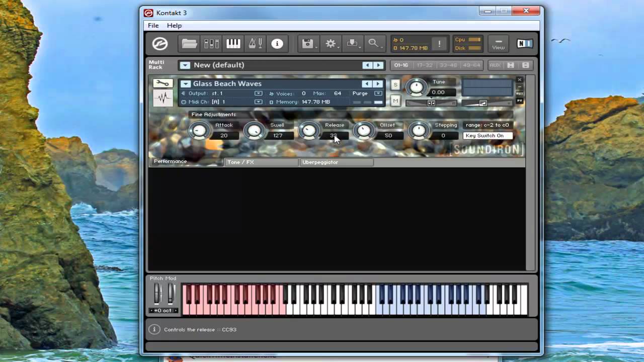Open the options gear menu
Screen dimensions: 644x362
[x=331, y=44]
